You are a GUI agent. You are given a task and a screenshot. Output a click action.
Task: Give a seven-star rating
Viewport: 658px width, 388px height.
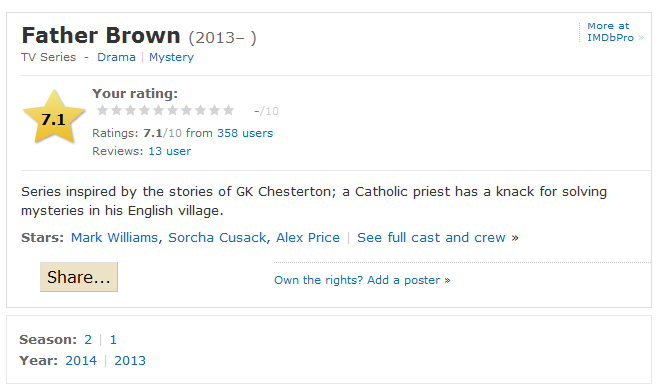pyautogui.click(x=186, y=110)
